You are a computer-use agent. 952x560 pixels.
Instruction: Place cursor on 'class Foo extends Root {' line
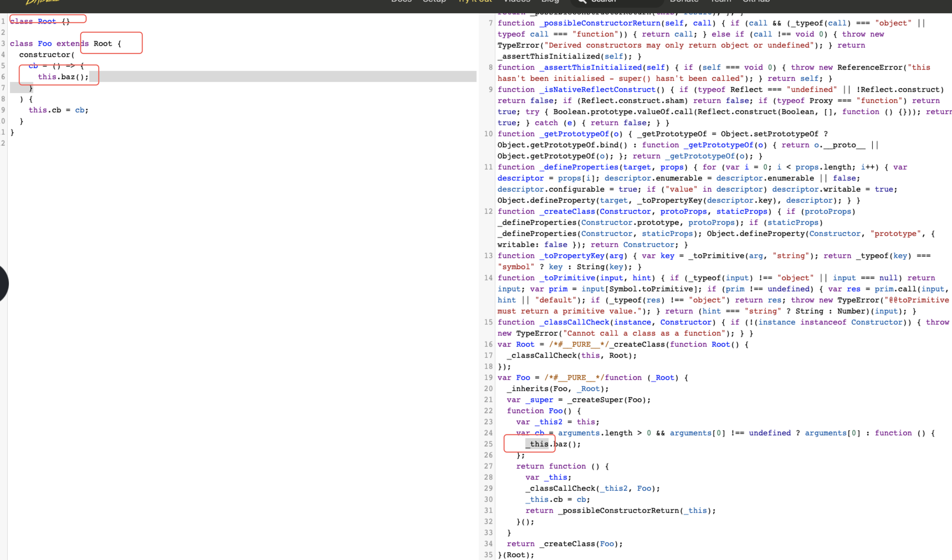pyautogui.click(x=65, y=43)
